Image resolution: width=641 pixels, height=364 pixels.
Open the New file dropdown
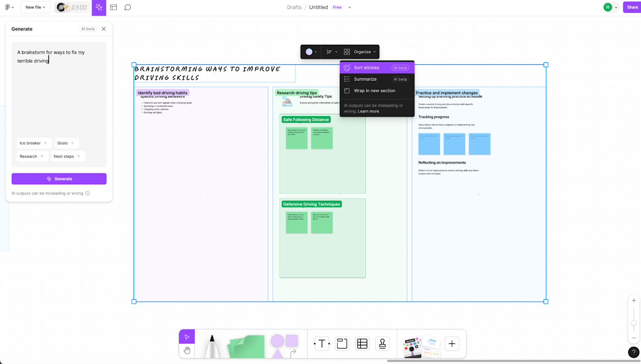coord(35,7)
